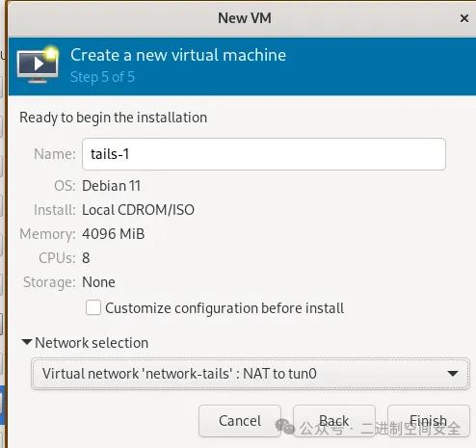The image size is (476, 448).
Task: Click the Network selection disclosure triangle
Action: point(26,342)
